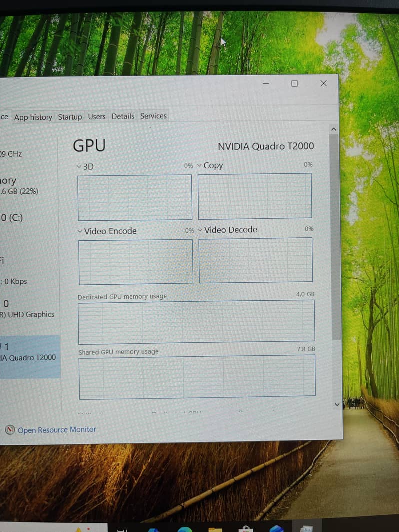Open the Startup tab

tap(70, 117)
